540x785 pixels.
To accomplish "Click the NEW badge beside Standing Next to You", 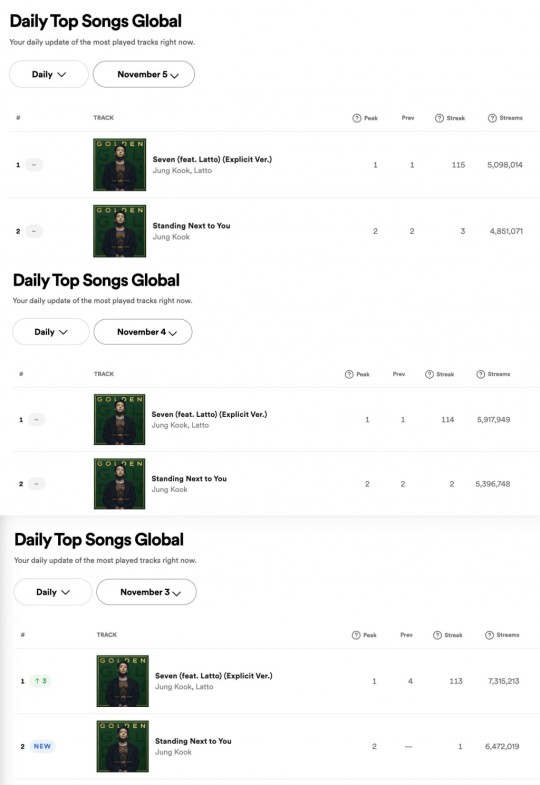I will 43,746.
